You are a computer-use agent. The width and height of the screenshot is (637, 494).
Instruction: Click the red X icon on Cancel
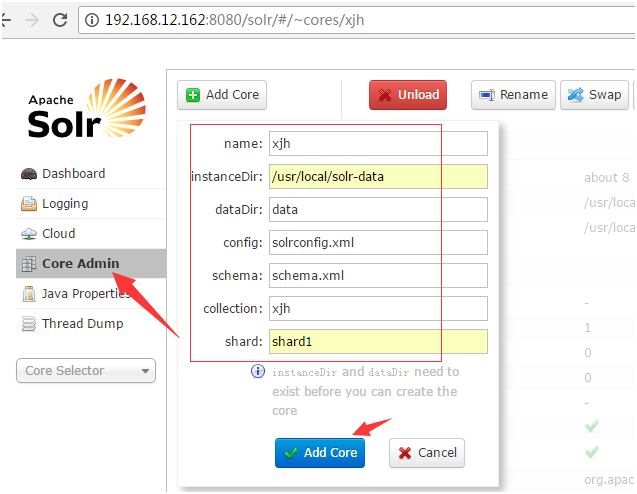pos(405,453)
